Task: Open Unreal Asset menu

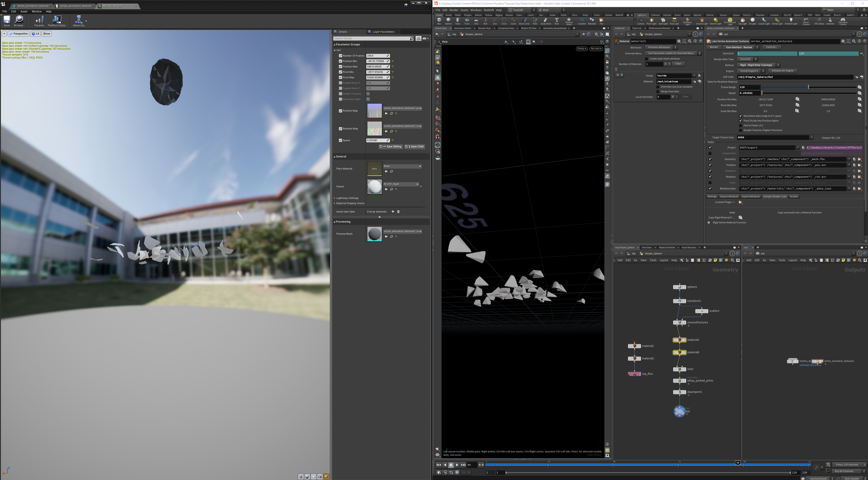Action: pos(24,12)
